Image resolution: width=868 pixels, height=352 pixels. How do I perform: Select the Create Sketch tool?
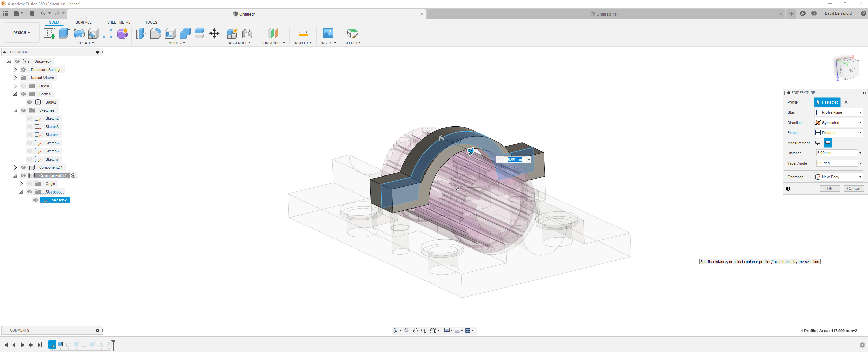(50, 33)
